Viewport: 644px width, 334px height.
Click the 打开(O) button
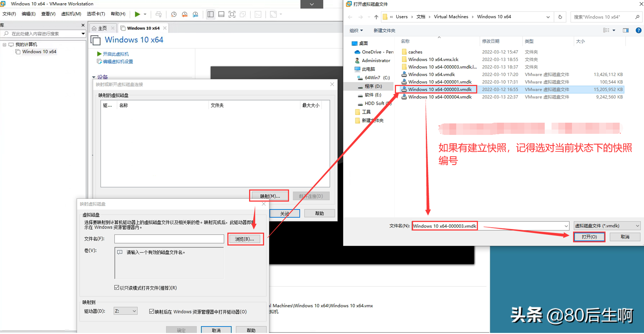click(589, 237)
